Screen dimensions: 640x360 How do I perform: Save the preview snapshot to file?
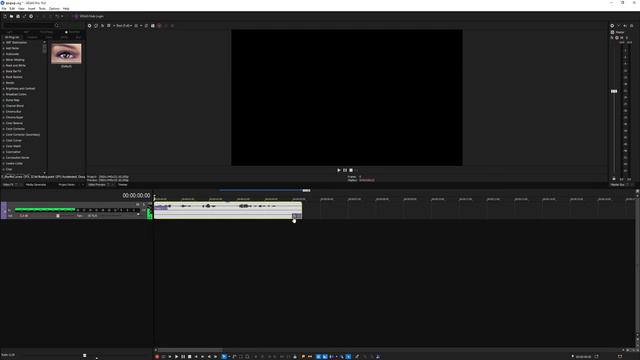click(x=152, y=26)
